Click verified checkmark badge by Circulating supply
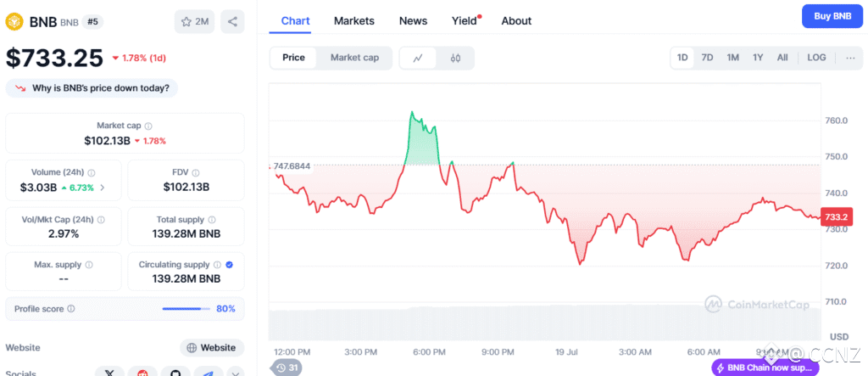The image size is (868, 376). click(x=229, y=265)
